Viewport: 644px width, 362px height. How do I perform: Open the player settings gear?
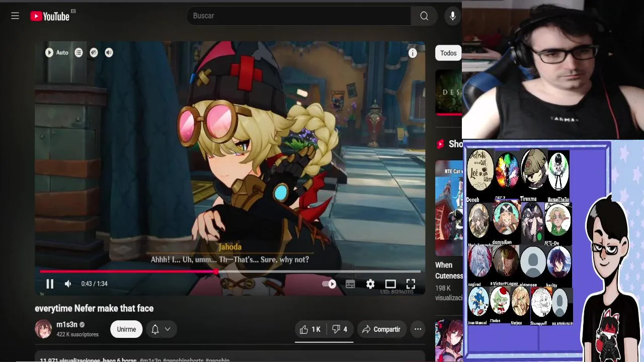tap(370, 284)
